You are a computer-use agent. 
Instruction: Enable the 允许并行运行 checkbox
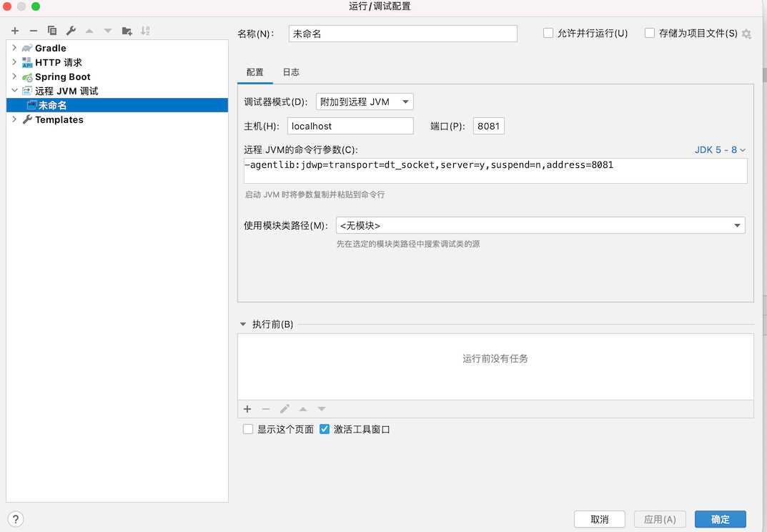coord(548,33)
